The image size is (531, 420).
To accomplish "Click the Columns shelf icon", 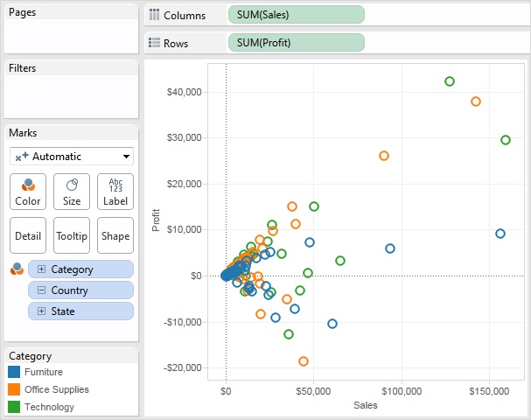I will [x=155, y=16].
